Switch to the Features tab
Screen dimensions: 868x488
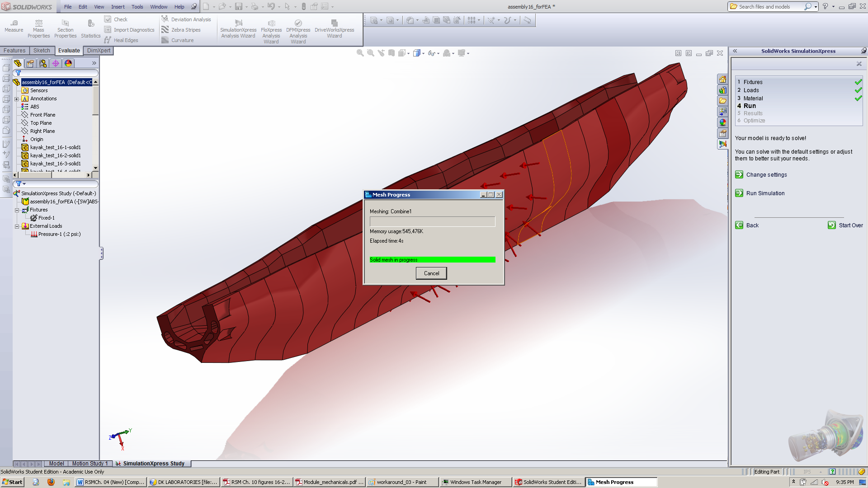pos(14,51)
